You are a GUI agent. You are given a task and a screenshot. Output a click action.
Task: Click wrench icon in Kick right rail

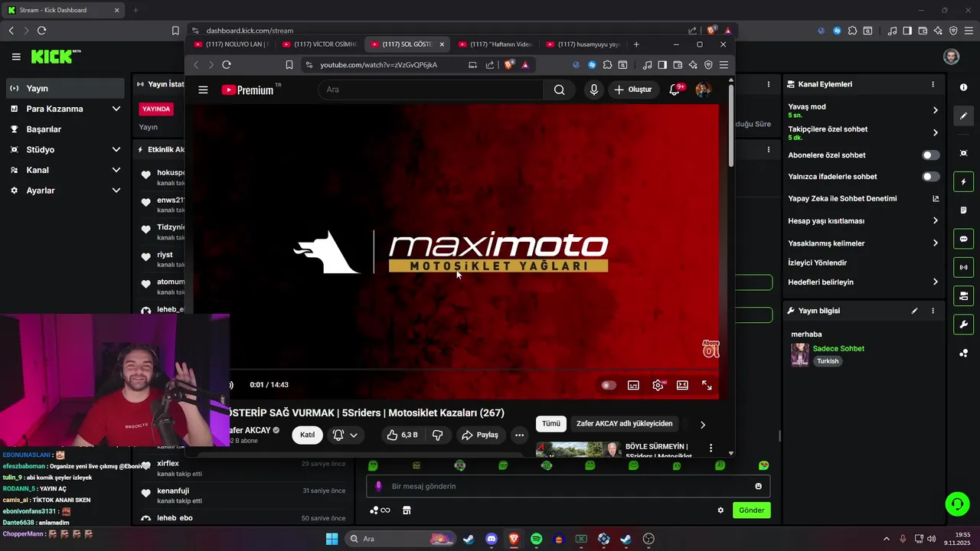coord(963,324)
